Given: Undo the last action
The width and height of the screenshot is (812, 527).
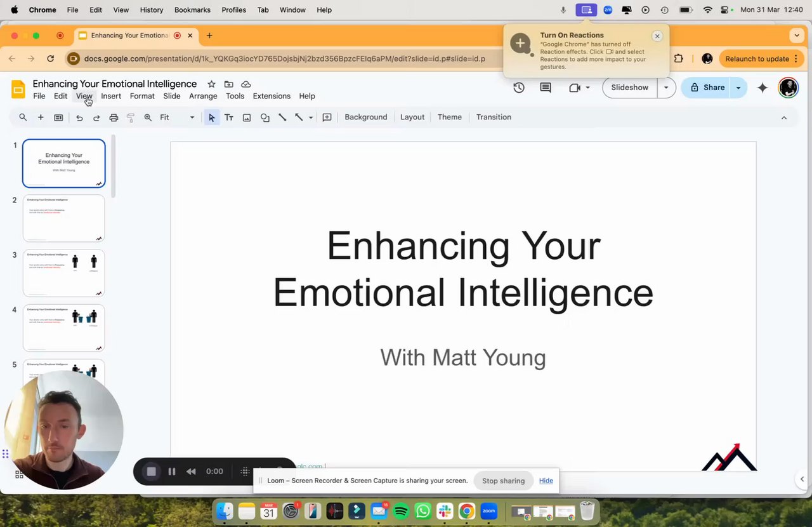Looking at the screenshot, I should (x=79, y=117).
